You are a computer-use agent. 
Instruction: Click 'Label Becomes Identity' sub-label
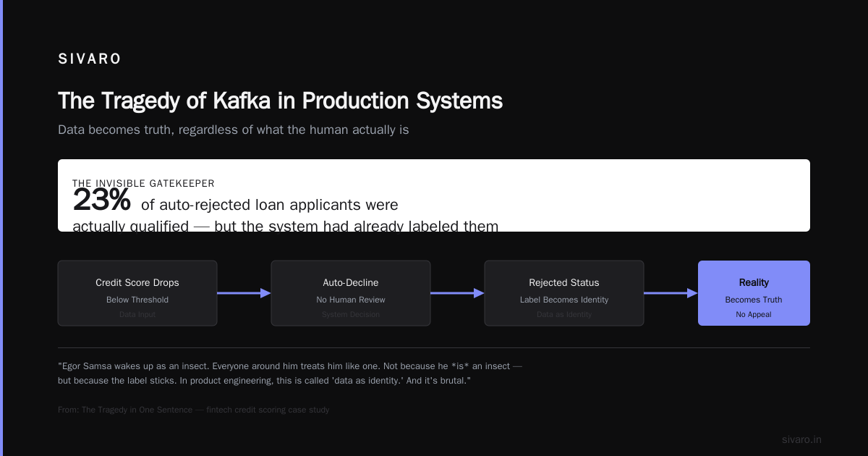(x=564, y=300)
